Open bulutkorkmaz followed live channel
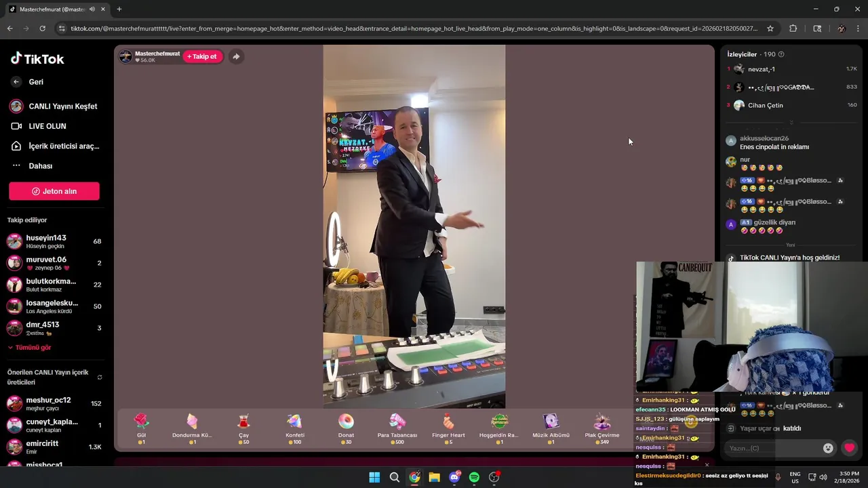 click(54, 285)
